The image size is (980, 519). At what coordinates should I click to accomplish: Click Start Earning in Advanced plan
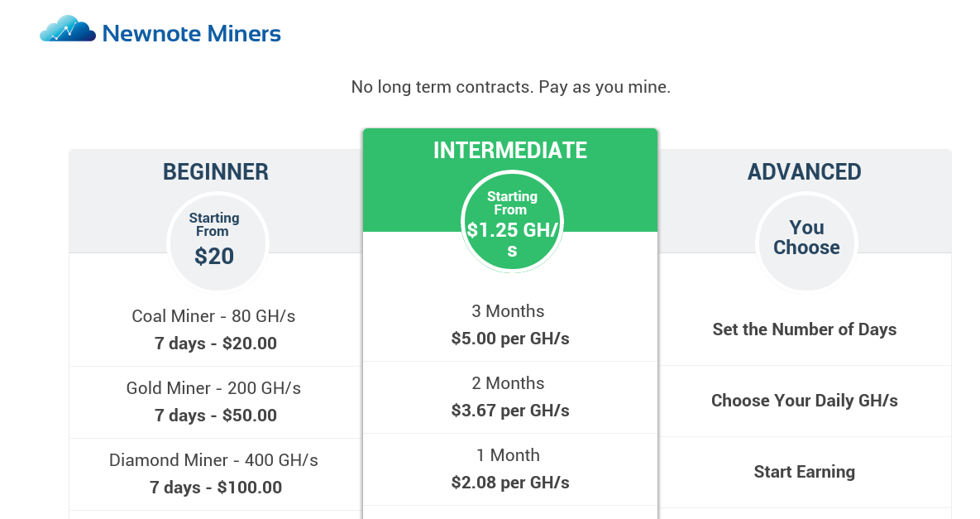(804, 472)
